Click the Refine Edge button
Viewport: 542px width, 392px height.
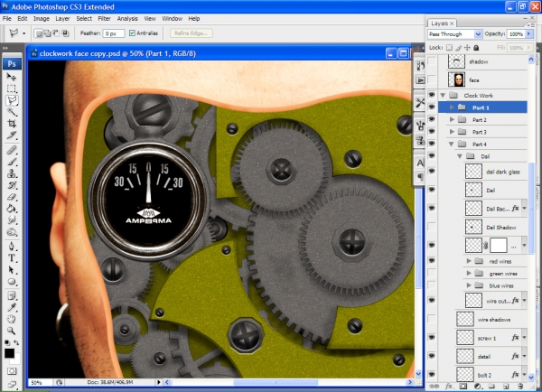(191, 33)
